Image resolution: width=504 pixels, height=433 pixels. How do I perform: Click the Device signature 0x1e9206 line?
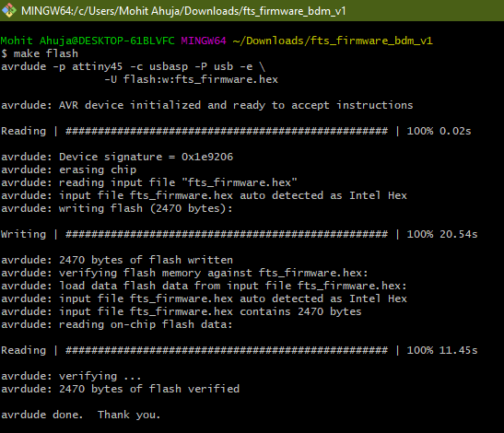117,157
